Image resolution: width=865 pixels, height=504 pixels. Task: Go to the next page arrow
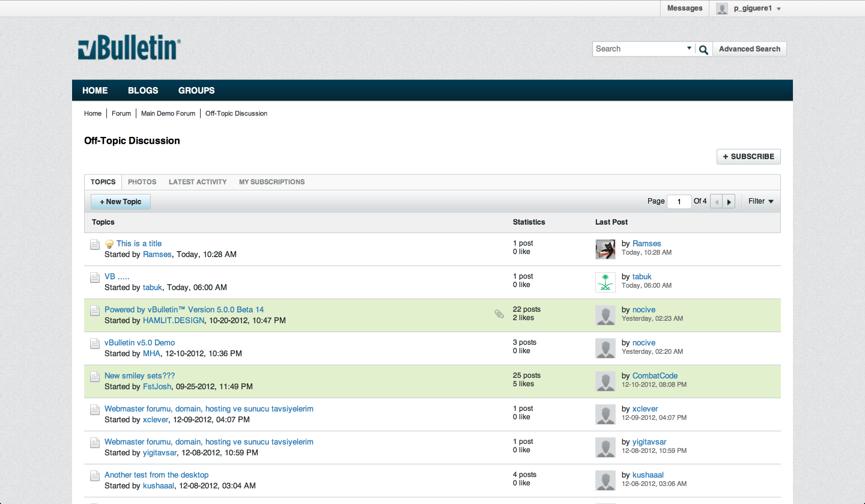click(729, 202)
